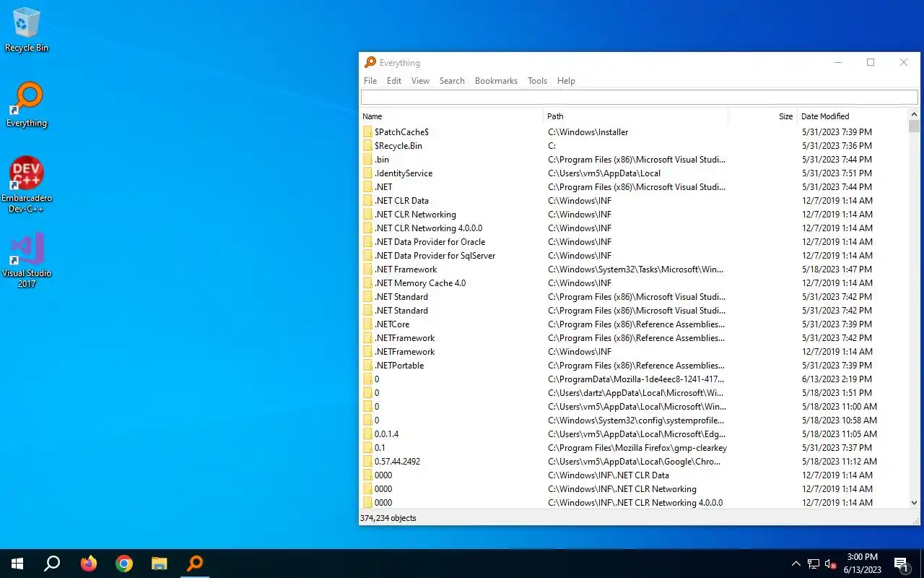Sort results by Date Modified column

(853, 116)
